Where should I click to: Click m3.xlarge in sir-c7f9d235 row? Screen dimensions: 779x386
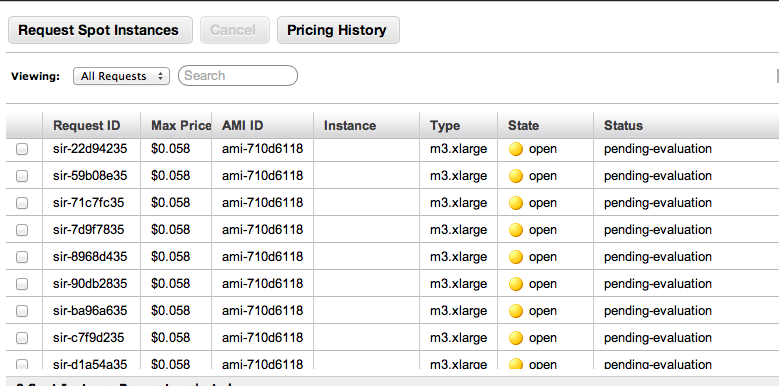(459, 337)
